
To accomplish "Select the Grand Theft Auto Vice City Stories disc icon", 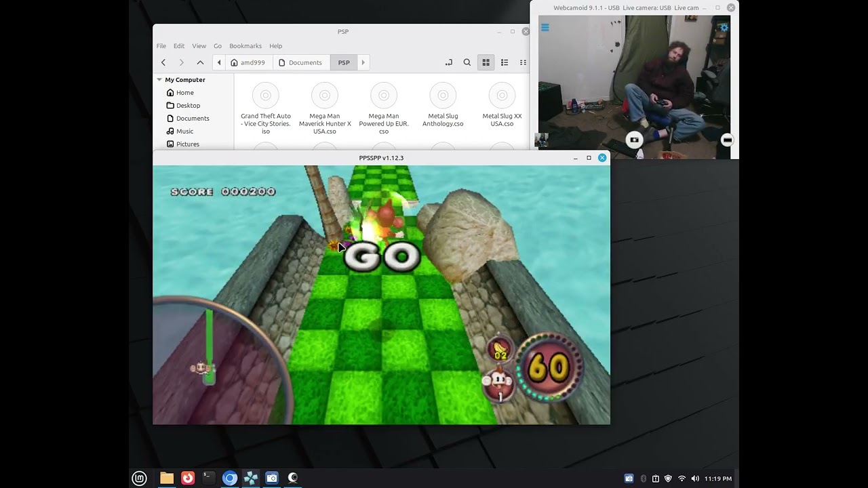I will [266, 95].
